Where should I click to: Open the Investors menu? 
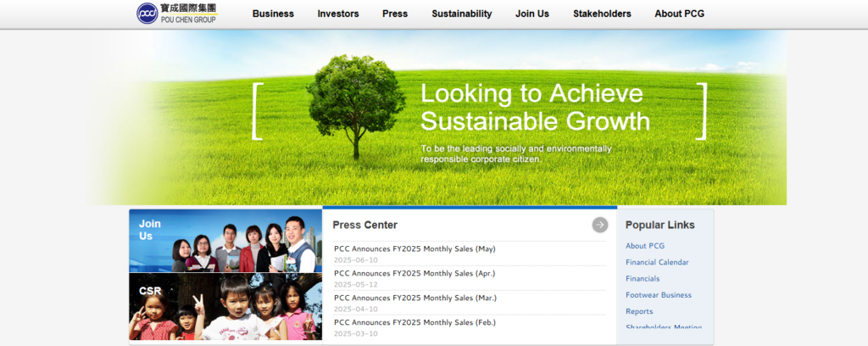[338, 14]
